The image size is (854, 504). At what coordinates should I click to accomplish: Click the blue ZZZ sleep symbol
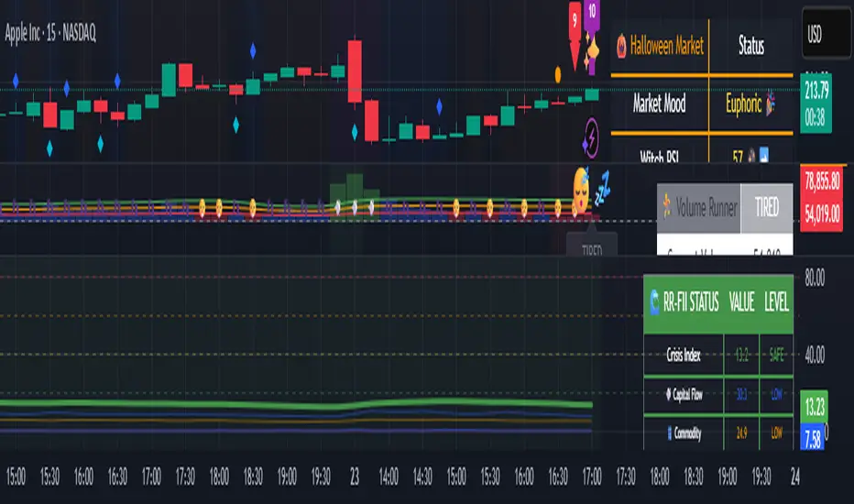602,189
